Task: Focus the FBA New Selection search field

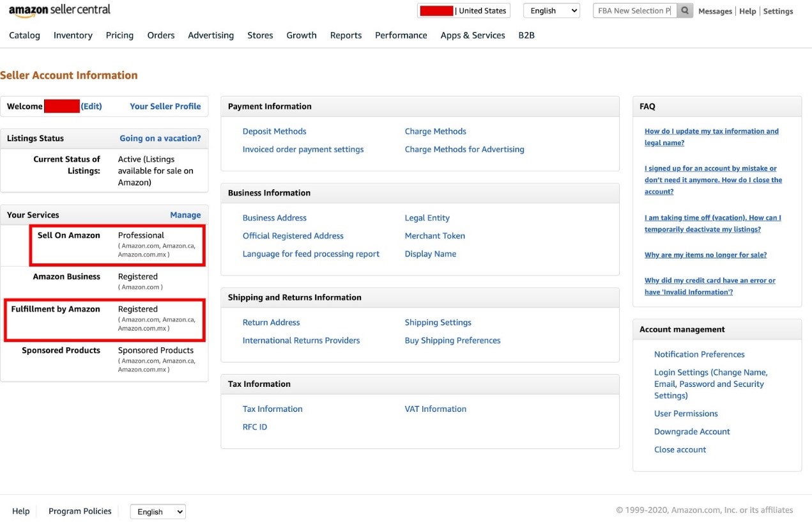Action: coord(635,11)
